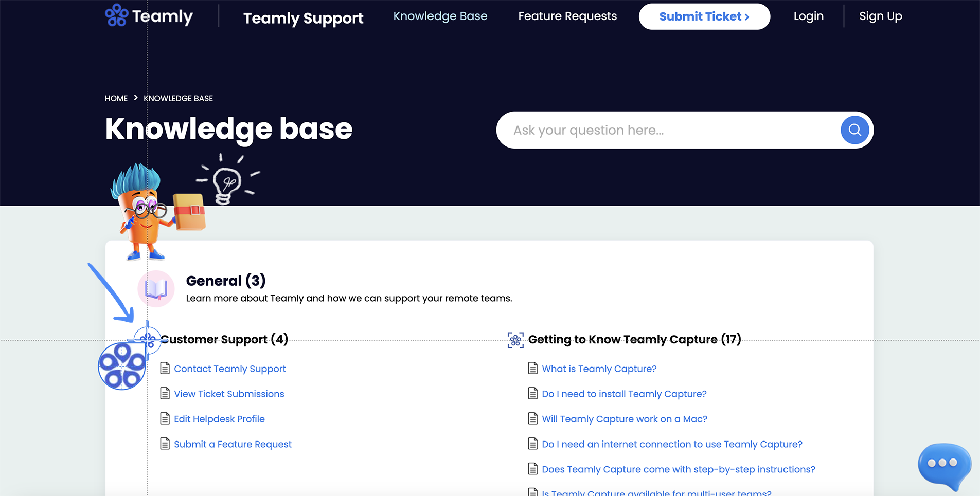The image size is (980, 496).
Task: Open step-by-step instructions article
Action: pyautogui.click(x=679, y=469)
